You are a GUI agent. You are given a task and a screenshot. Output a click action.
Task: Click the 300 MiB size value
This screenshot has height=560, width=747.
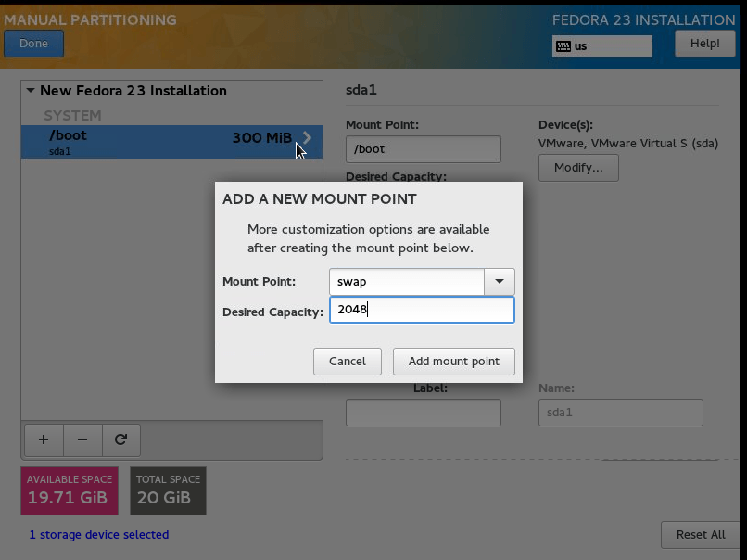[x=262, y=138]
